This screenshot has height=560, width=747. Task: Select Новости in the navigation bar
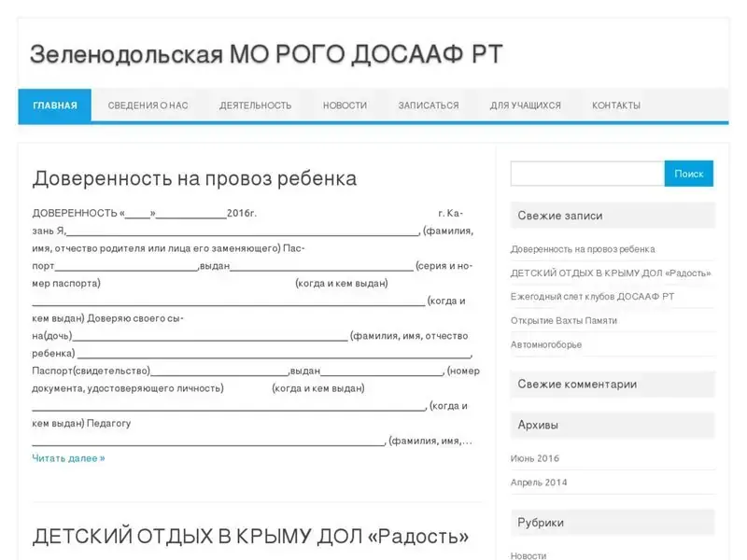345,105
